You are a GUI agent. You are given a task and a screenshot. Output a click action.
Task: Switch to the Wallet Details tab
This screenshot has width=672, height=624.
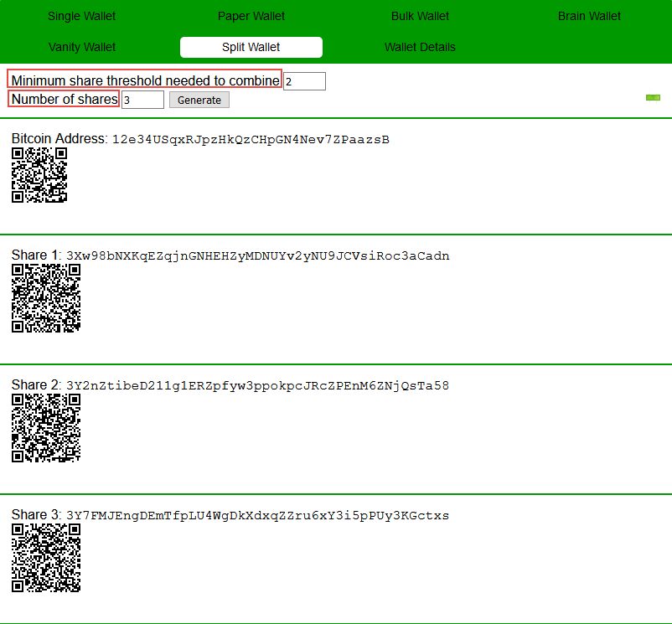(x=420, y=47)
